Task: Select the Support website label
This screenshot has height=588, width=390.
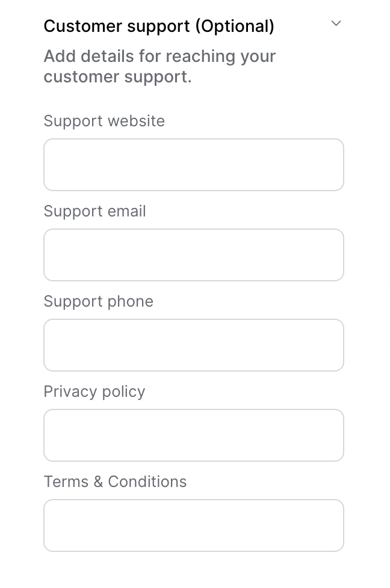Action: click(x=104, y=121)
